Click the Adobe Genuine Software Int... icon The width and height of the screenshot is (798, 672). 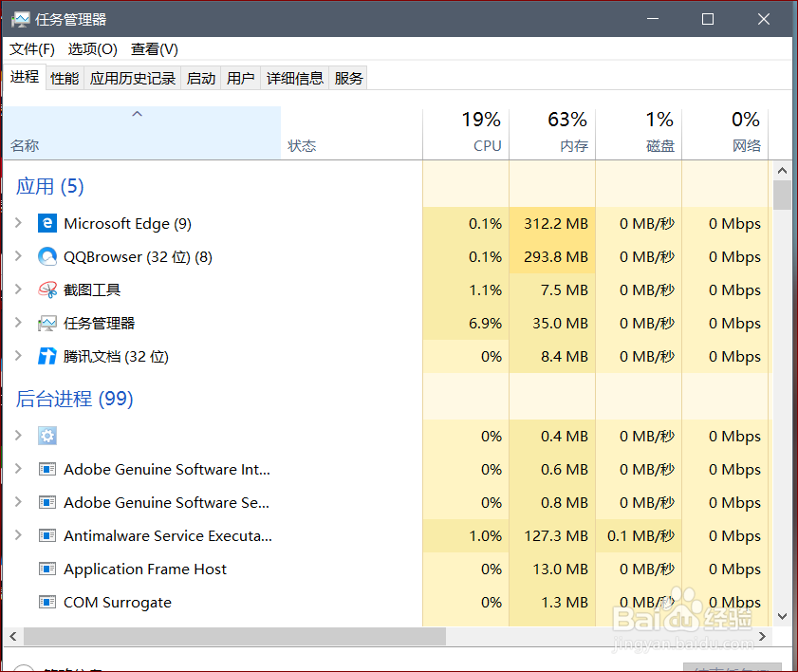(x=47, y=469)
